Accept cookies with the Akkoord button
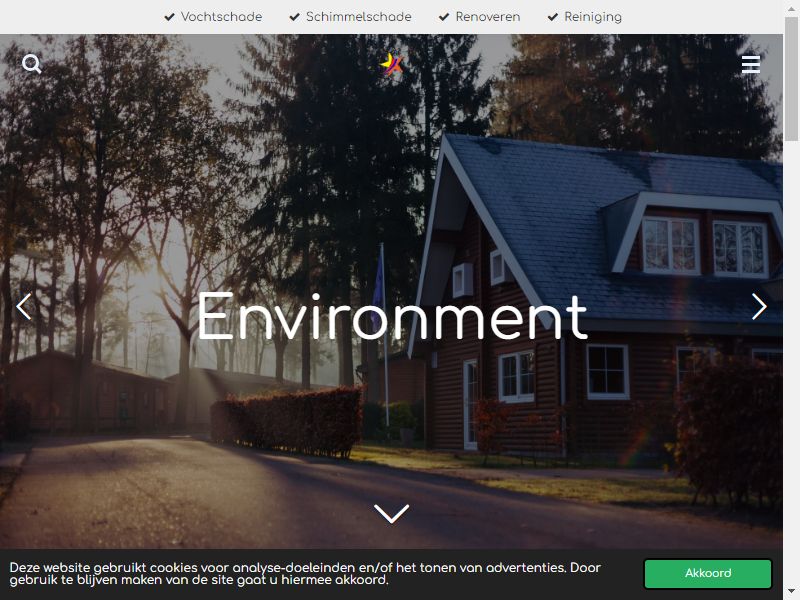Screen dimensions: 800x600 tap(708, 573)
